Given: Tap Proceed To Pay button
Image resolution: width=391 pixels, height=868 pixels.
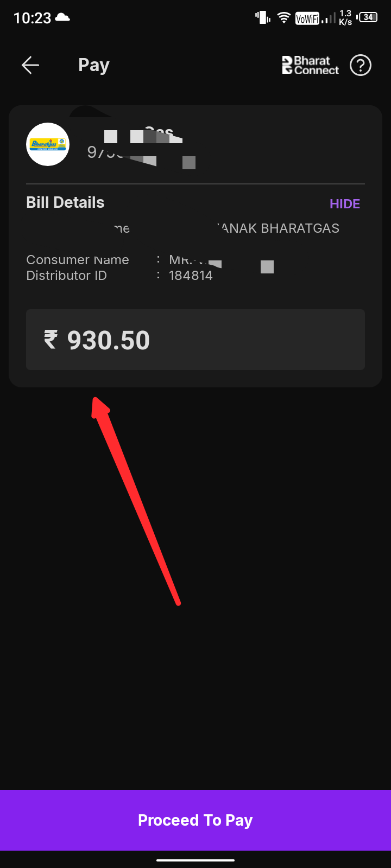Looking at the screenshot, I should point(195,820).
